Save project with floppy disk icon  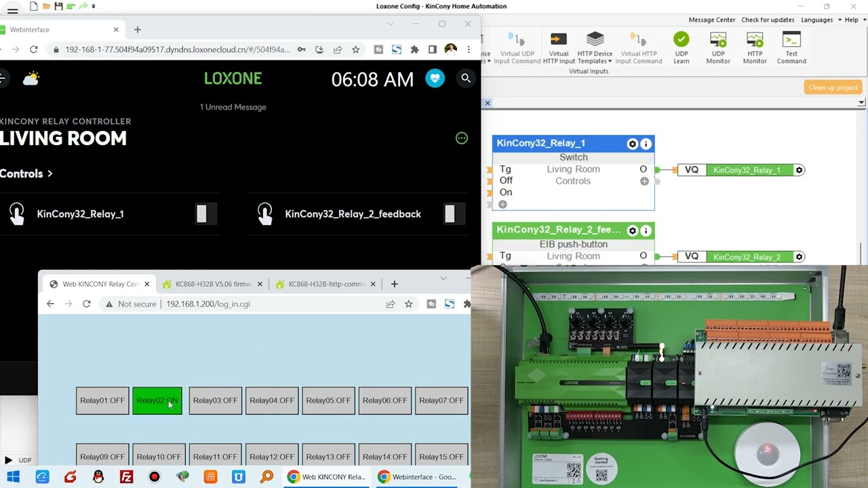point(59,6)
